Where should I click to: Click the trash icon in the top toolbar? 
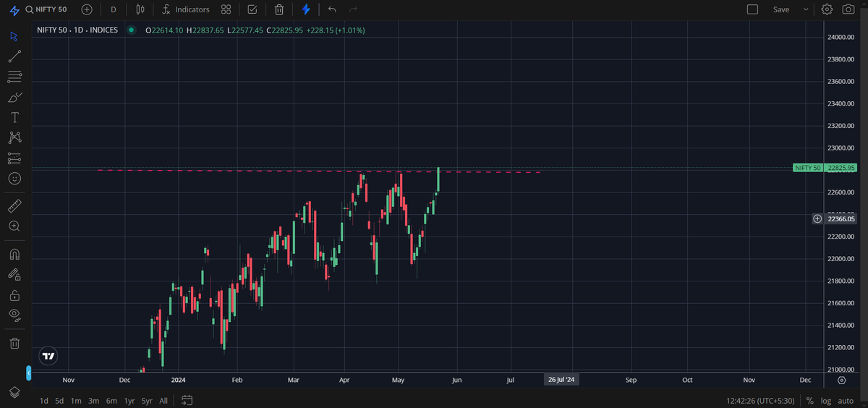click(x=279, y=9)
